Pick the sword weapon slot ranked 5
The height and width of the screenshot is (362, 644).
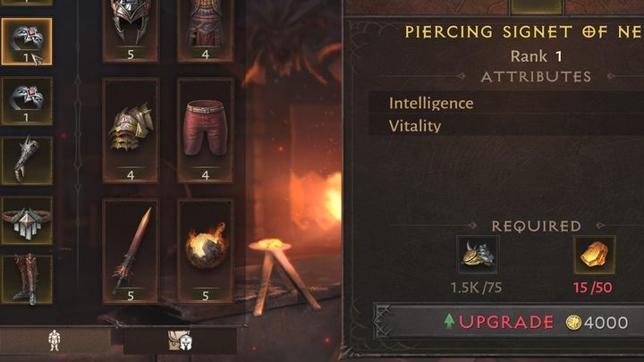tap(131, 251)
